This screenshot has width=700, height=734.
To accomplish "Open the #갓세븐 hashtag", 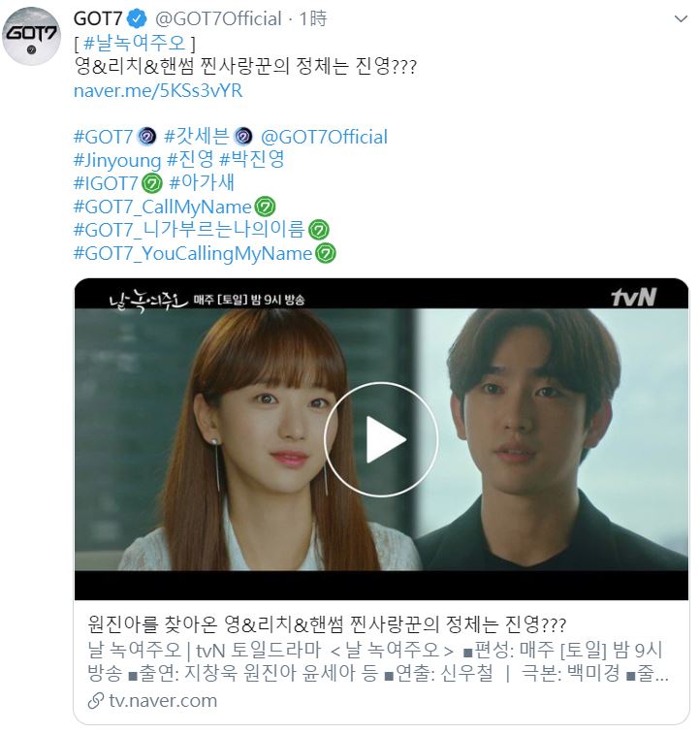I will [197, 137].
